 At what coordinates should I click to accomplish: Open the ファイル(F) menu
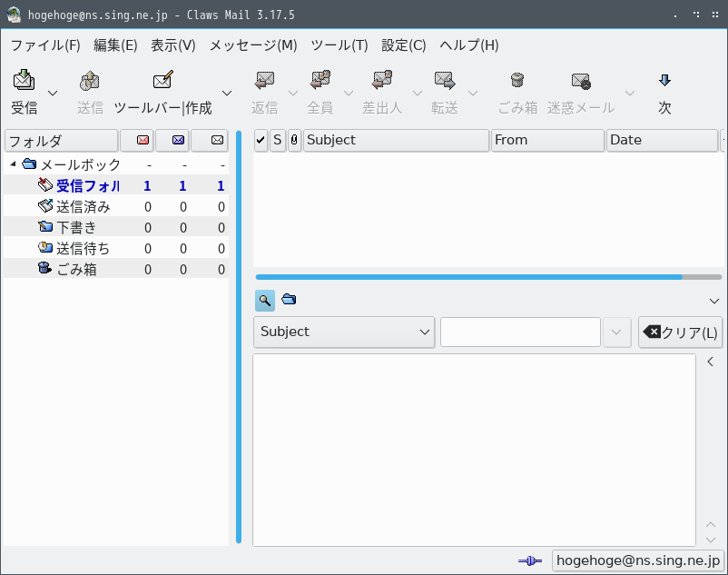click(x=45, y=45)
